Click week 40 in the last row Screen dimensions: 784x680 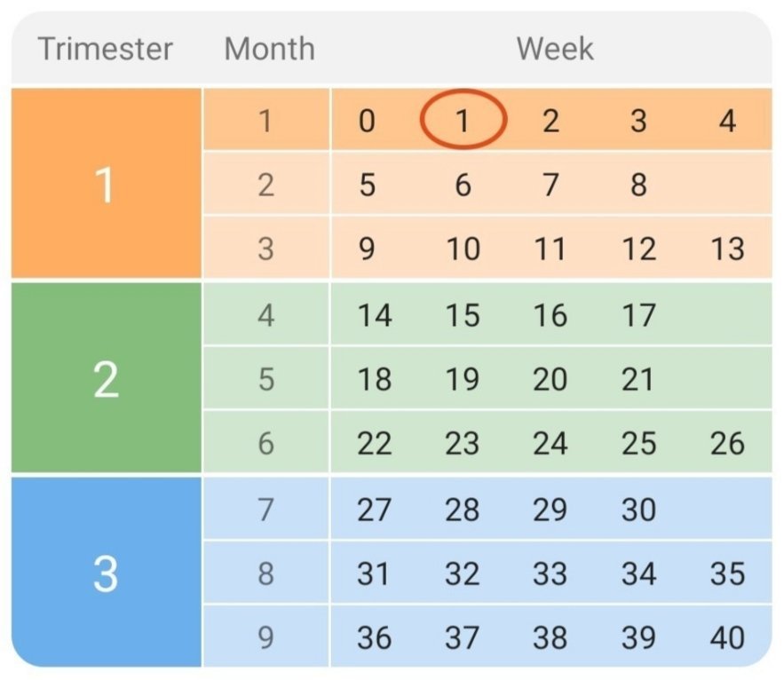tap(726, 637)
